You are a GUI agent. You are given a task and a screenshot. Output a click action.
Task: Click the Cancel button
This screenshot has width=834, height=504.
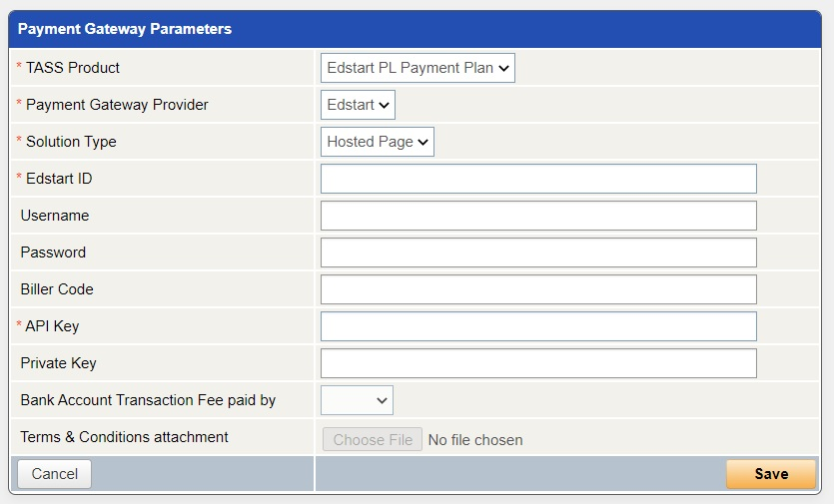(x=55, y=474)
